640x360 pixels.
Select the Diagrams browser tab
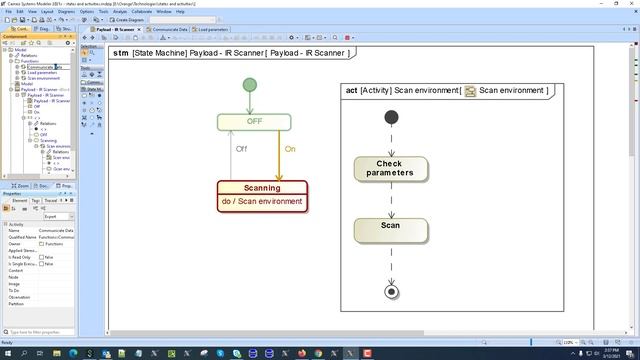(x=41, y=29)
